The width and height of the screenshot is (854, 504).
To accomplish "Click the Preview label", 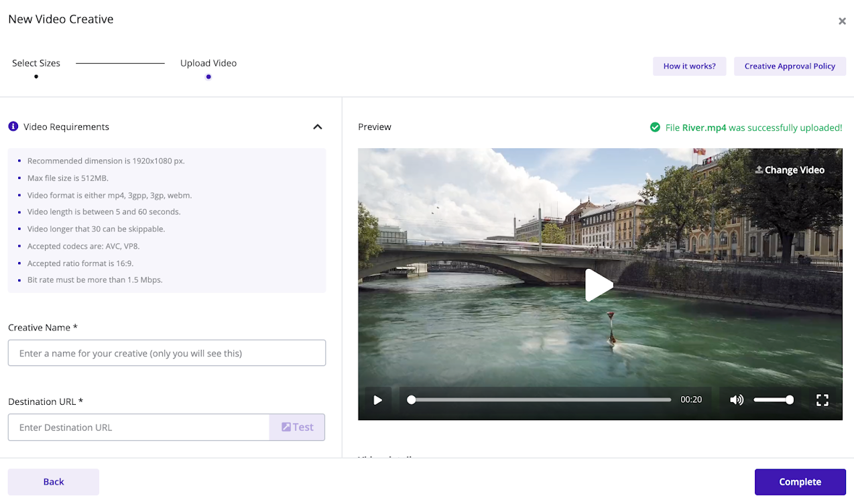I will pos(375,127).
